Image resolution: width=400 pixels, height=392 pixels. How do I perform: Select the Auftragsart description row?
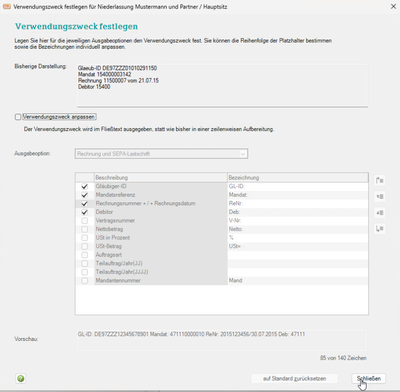pyautogui.click(x=161, y=255)
